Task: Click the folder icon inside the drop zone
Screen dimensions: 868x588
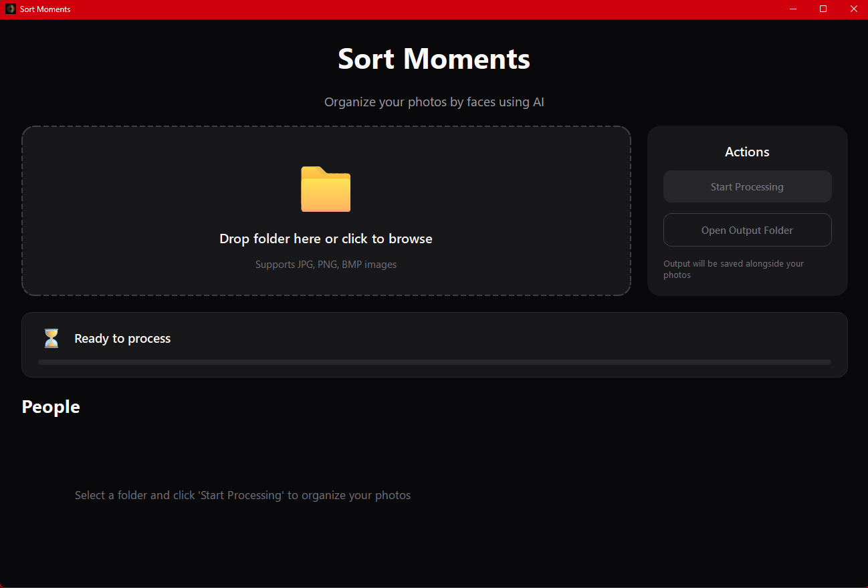Action: tap(326, 190)
